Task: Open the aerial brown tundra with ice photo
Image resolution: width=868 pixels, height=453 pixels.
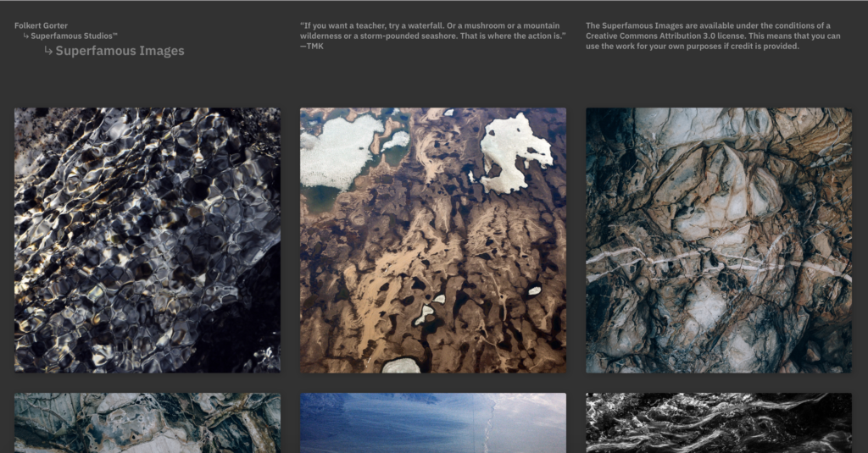Action: tap(433, 240)
